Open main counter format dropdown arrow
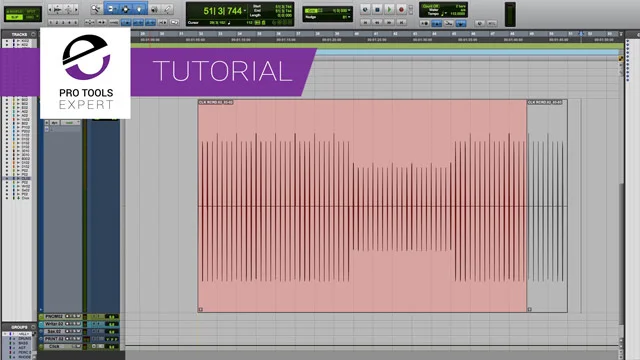This screenshot has height=360, width=640. coord(245,11)
